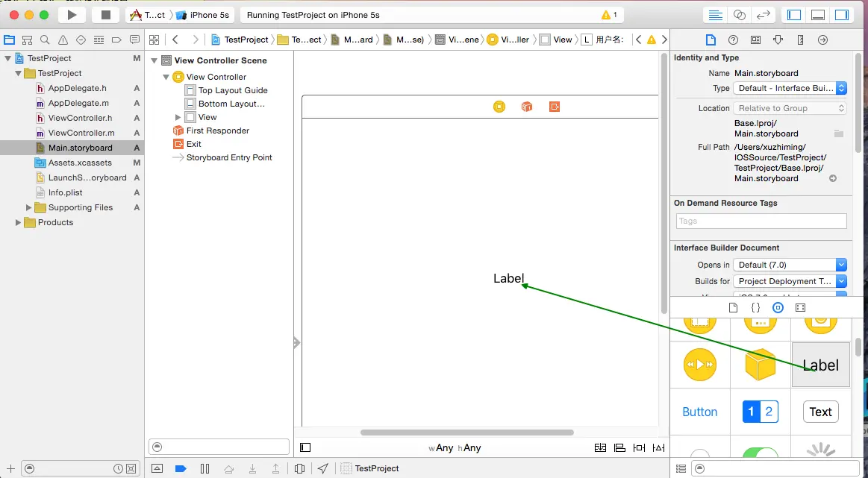Show the Code Snippet library
Image resolution: width=868 pixels, height=478 pixels.
click(755, 307)
